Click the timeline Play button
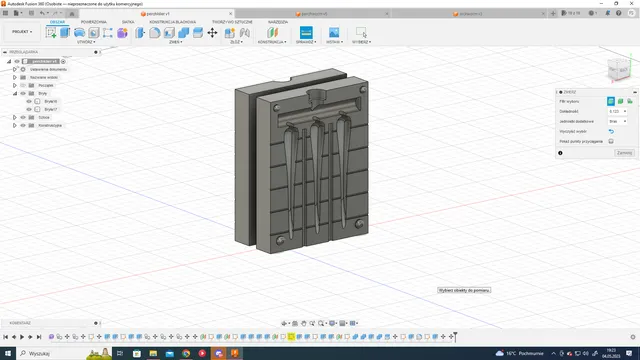This screenshot has height=360, width=640. click(22, 337)
